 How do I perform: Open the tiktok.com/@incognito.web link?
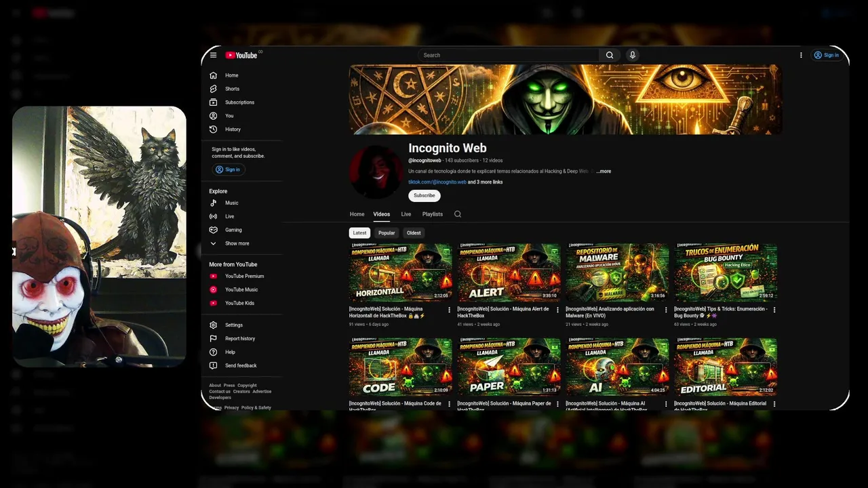coord(437,182)
